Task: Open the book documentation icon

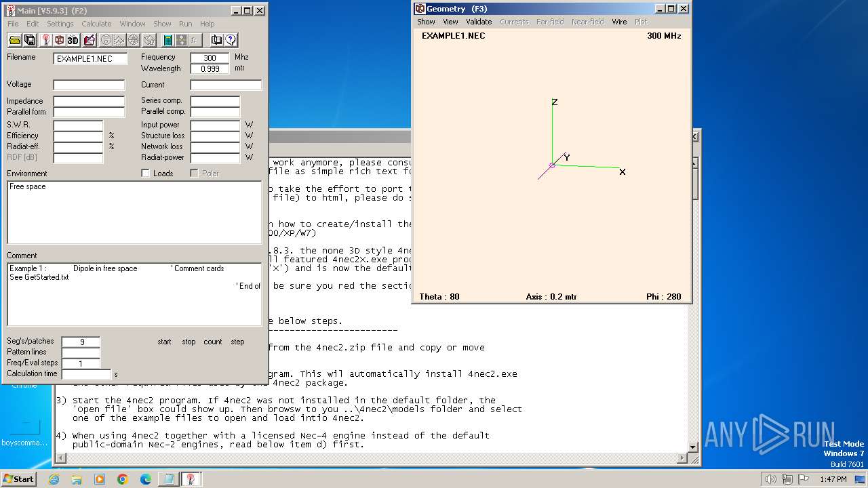Action: point(216,40)
